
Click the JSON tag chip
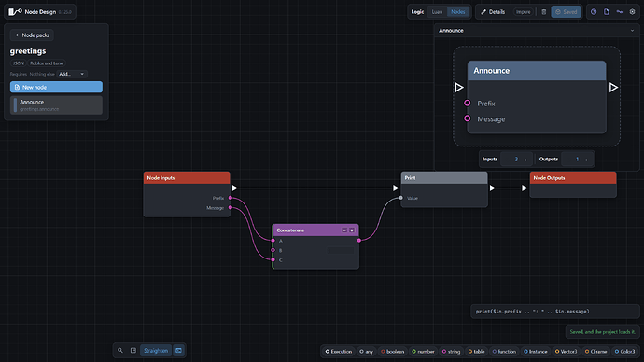[x=18, y=63]
